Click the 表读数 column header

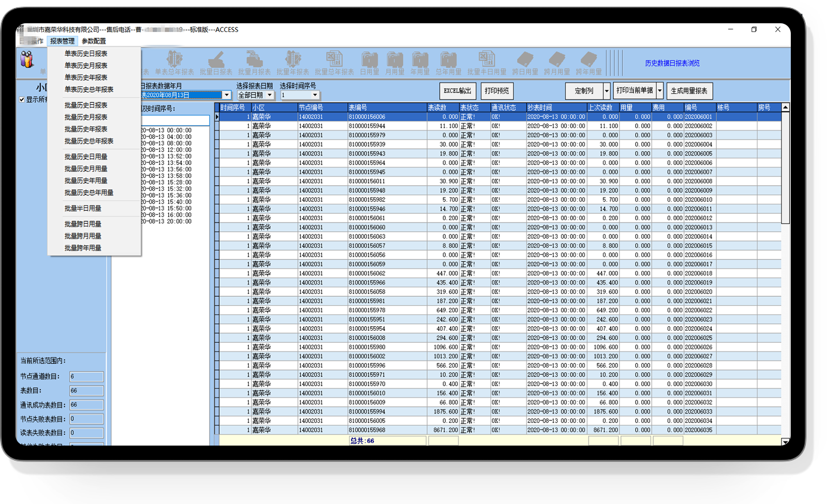tap(443, 108)
